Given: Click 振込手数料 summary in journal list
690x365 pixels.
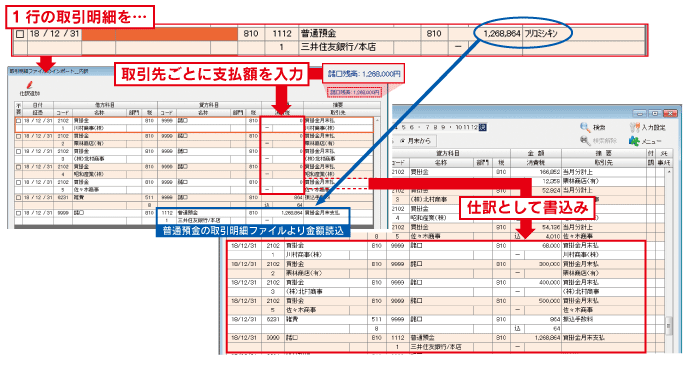Looking at the screenshot, I should tap(577, 319).
